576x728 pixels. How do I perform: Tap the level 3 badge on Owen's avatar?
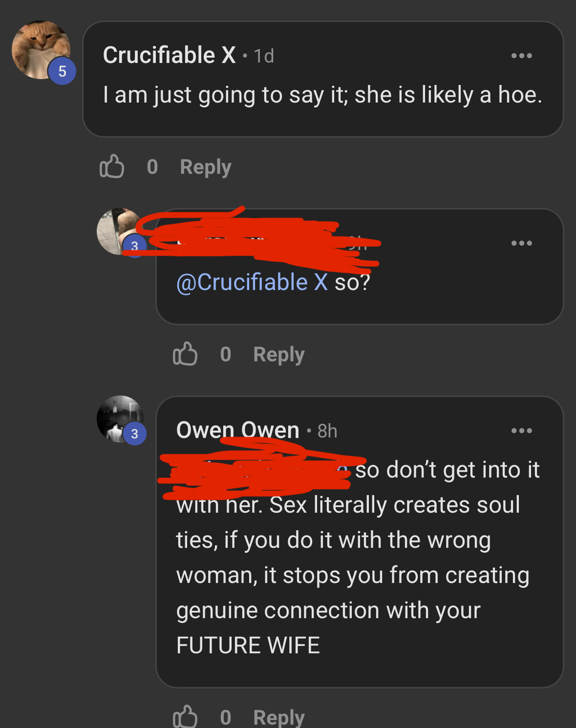135,434
